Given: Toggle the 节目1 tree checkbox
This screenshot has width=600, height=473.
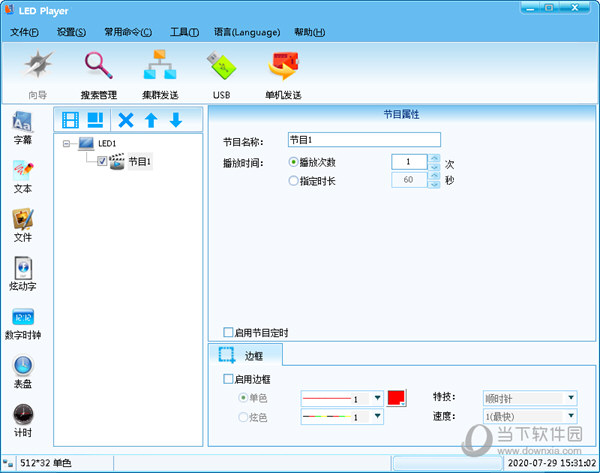Looking at the screenshot, I should (102, 161).
